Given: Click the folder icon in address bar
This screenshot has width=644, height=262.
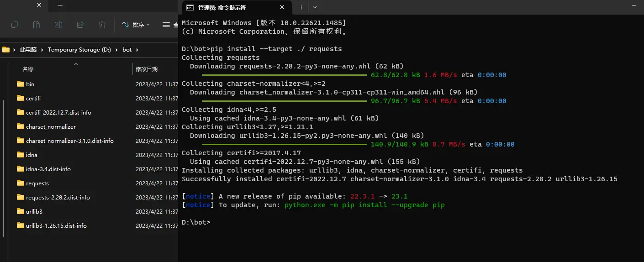Looking at the screenshot, I should pyautogui.click(x=6, y=50).
